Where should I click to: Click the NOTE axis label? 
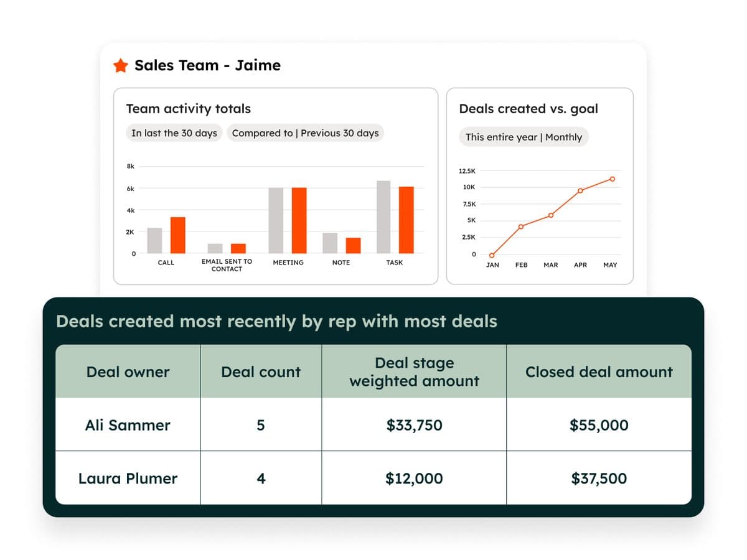click(x=341, y=263)
